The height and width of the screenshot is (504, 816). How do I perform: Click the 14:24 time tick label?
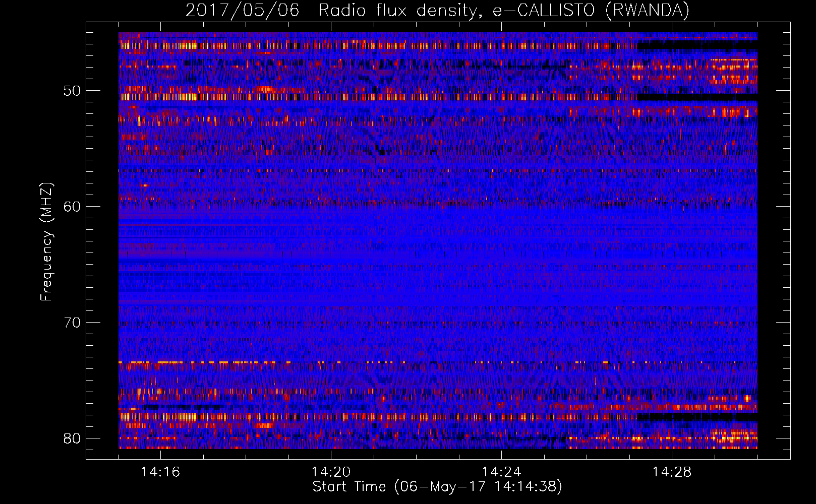tap(501, 472)
